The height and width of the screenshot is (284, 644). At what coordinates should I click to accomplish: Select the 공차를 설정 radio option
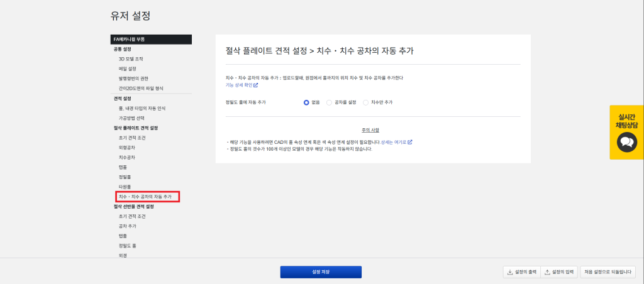point(329,102)
